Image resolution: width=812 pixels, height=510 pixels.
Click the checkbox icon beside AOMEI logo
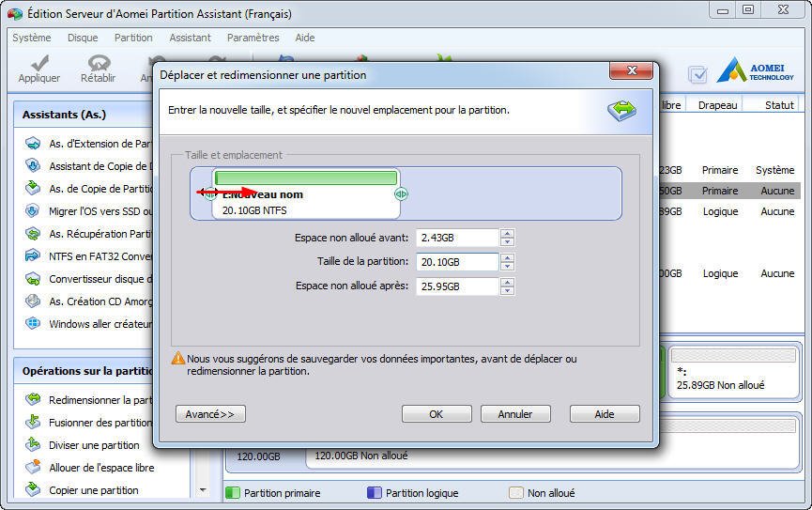tap(698, 74)
